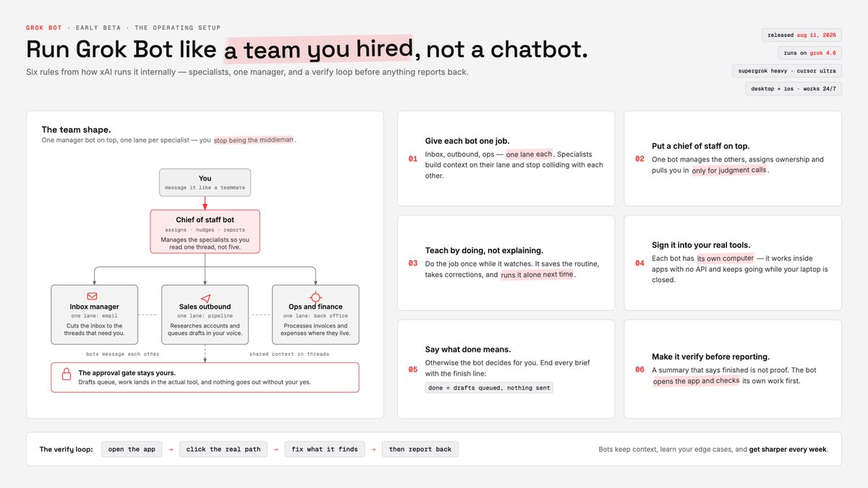This screenshot has height=488, width=868.
Task: Click the 'released aug 11, 2026' tag
Action: [x=802, y=35]
